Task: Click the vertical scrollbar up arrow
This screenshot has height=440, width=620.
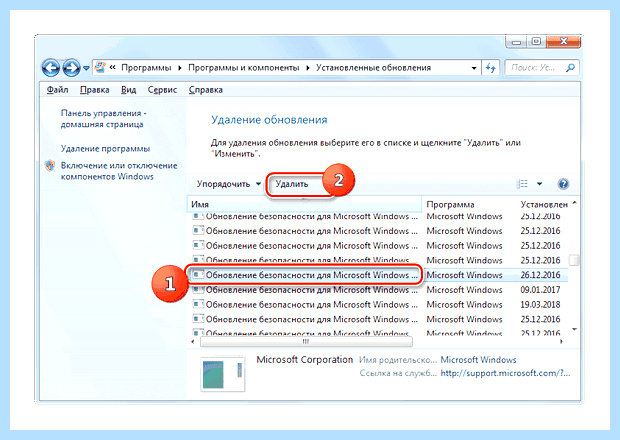Action: coord(574,203)
